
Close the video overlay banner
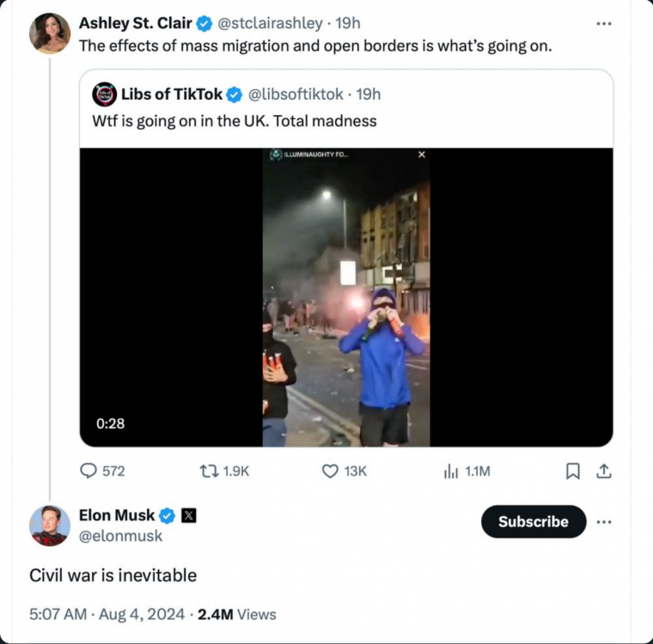point(421,155)
